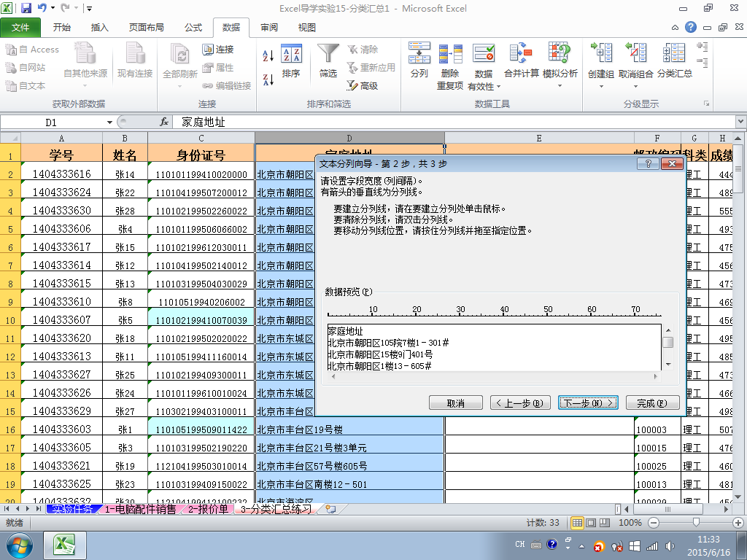The height and width of the screenshot is (560, 747).
Task: Open the 分级显示 outline dialog launcher
Action: click(x=706, y=104)
